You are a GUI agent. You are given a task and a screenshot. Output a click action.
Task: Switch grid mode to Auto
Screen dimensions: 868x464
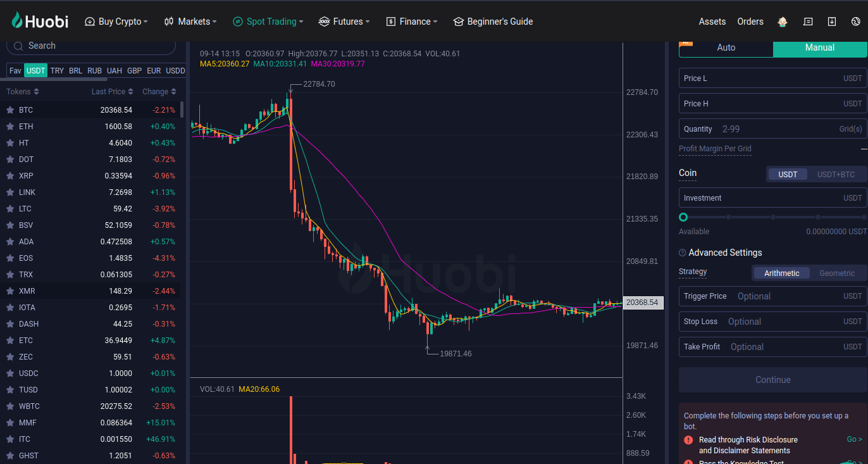pyautogui.click(x=726, y=47)
